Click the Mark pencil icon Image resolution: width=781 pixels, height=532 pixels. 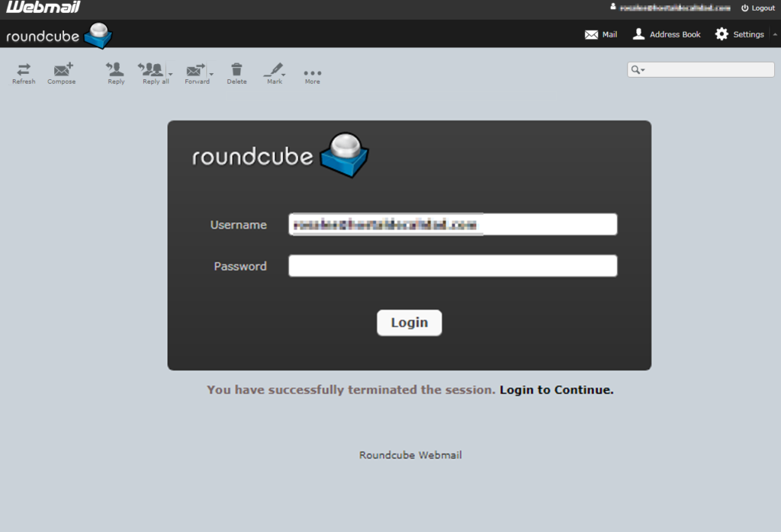coord(275,73)
